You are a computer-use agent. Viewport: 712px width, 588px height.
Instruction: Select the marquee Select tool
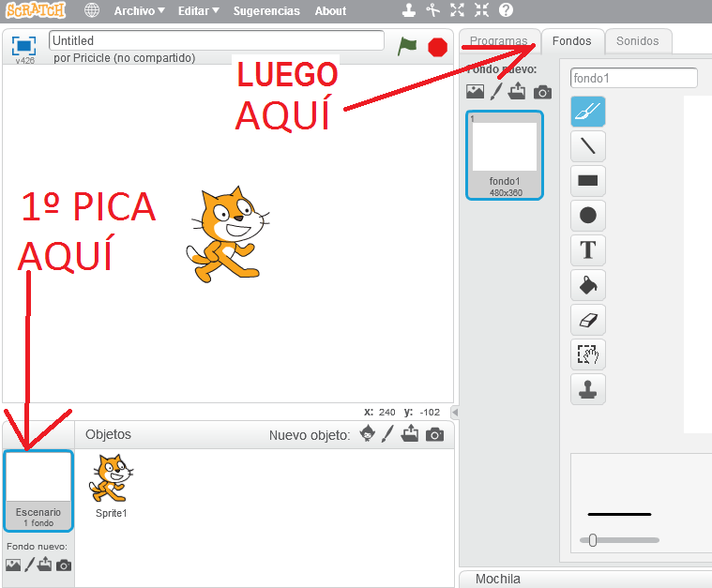point(588,354)
